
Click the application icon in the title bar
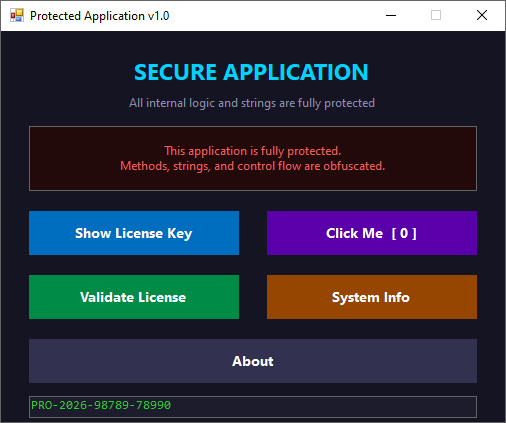[17, 15]
